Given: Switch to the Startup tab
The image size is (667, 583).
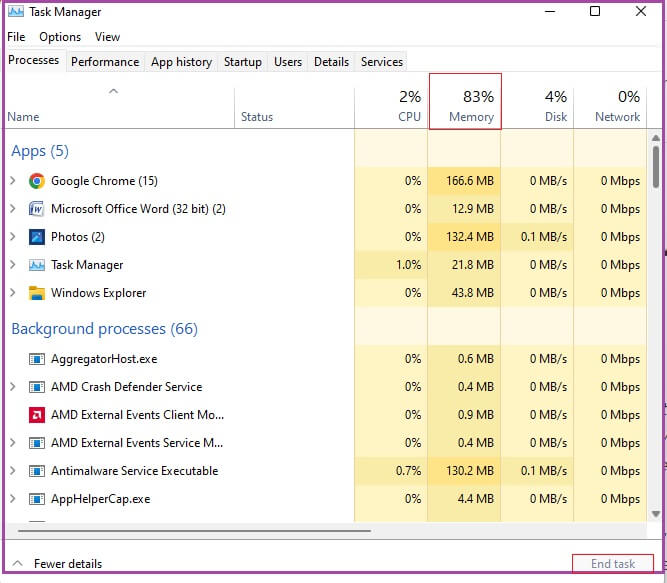Looking at the screenshot, I should tap(243, 62).
